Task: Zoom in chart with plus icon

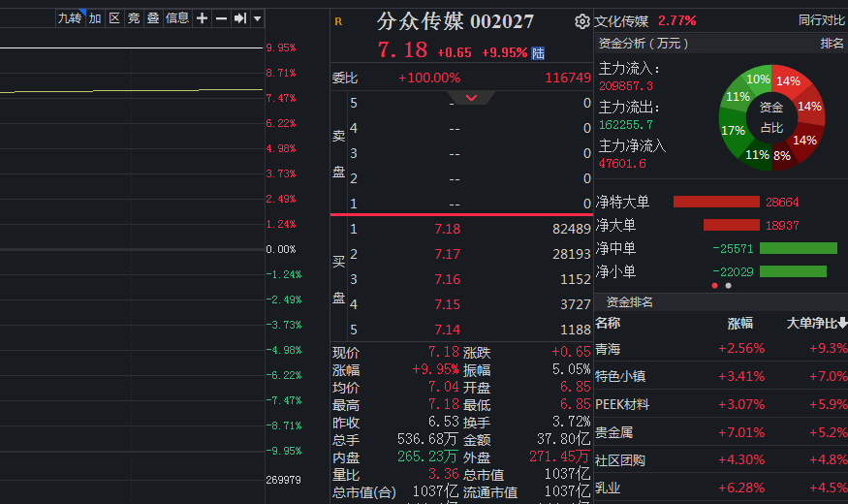Action: click(202, 18)
